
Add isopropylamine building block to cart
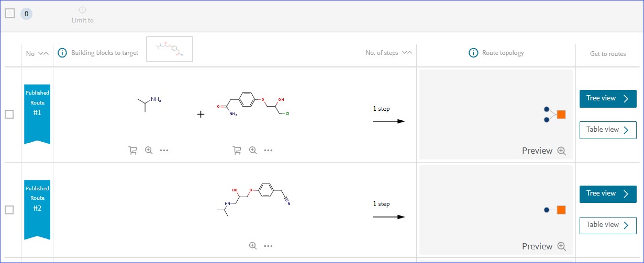(132, 151)
